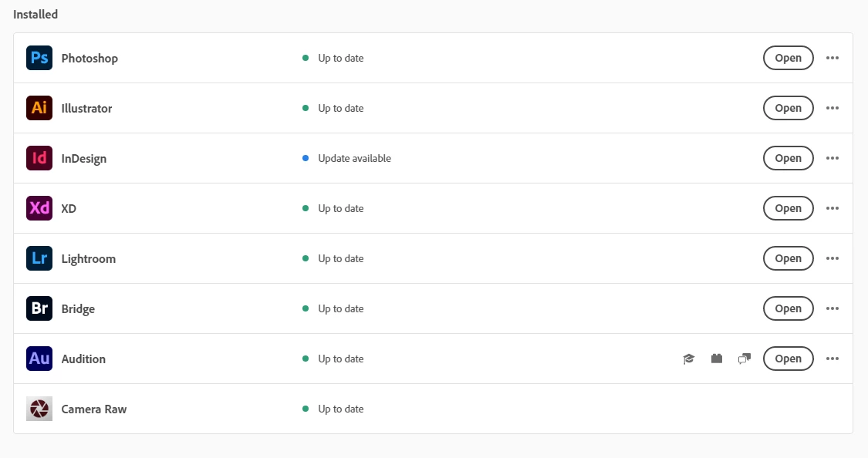This screenshot has height=458, width=868.
Task: Click the InDesign app name
Action: 83,159
